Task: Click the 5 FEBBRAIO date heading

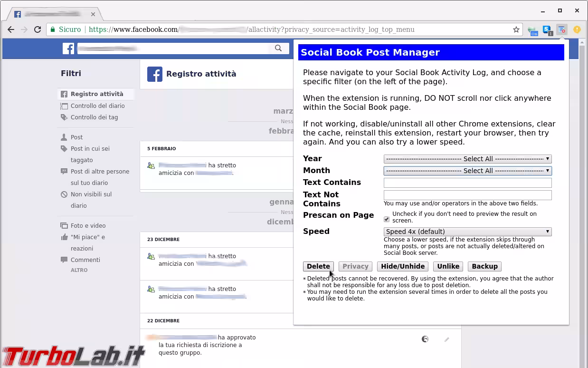Action: click(x=161, y=148)
